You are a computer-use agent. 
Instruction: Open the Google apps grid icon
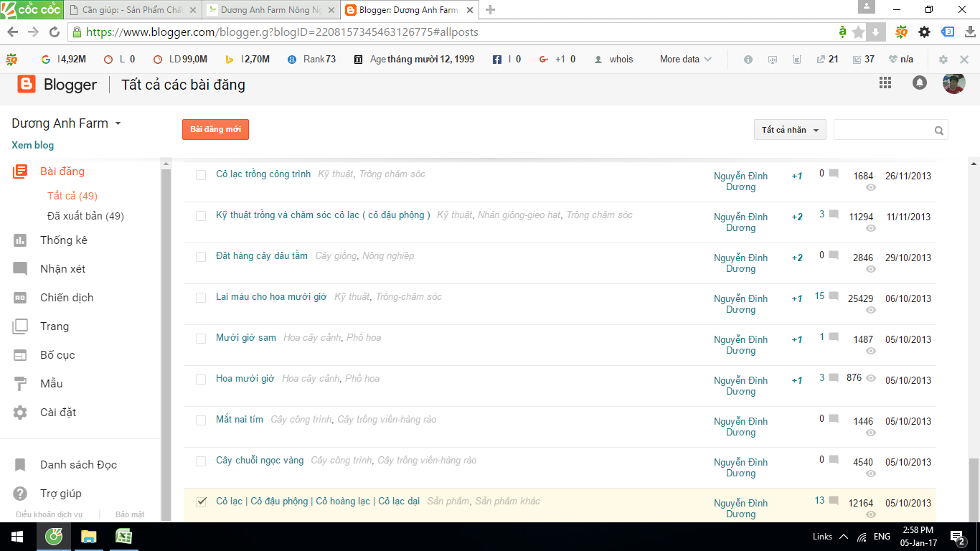click(x=885, y=83)
